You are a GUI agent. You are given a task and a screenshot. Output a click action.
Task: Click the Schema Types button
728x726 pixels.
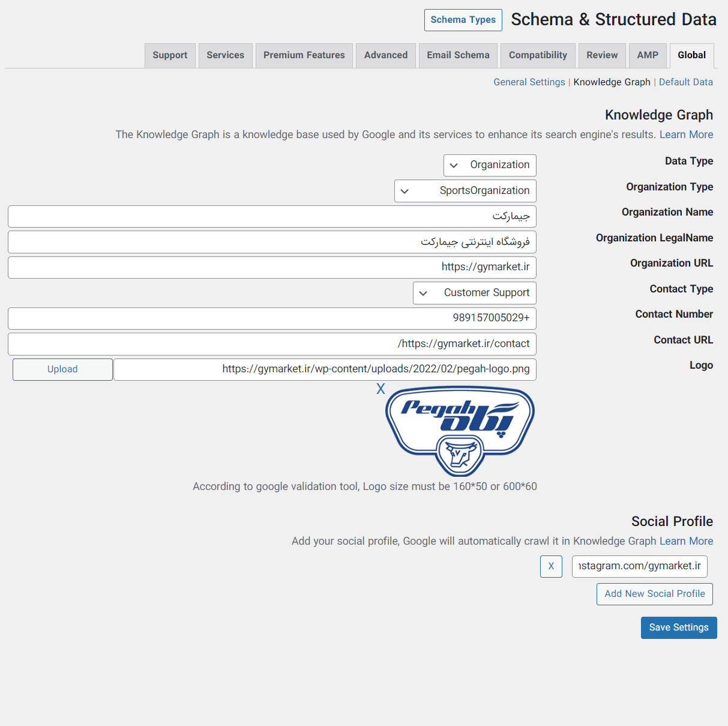[463, 20]
